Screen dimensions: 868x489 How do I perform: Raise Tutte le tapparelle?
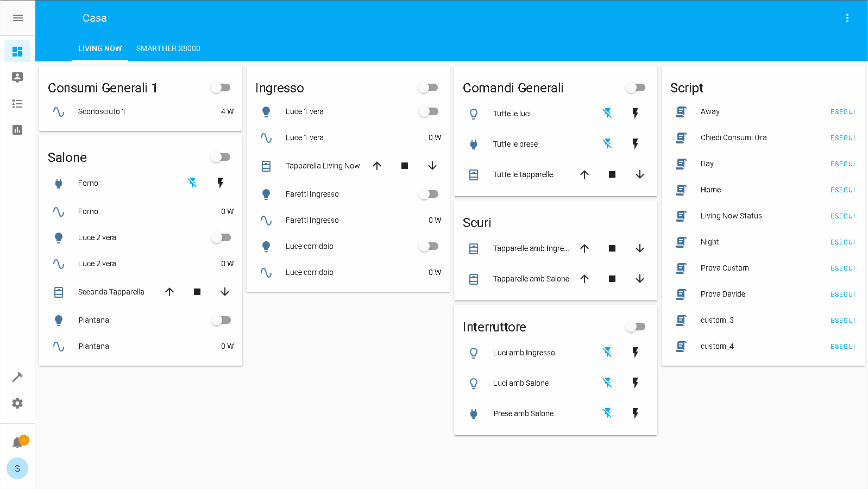584,174
